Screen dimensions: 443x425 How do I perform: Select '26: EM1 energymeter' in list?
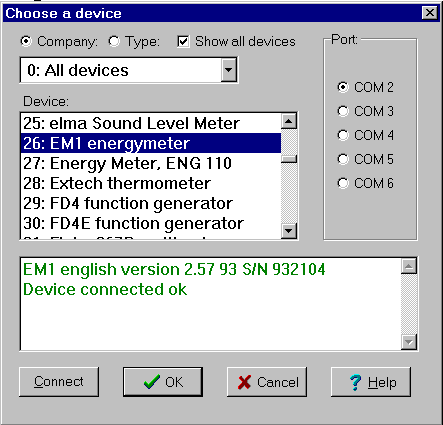click(x=151, y=143)
